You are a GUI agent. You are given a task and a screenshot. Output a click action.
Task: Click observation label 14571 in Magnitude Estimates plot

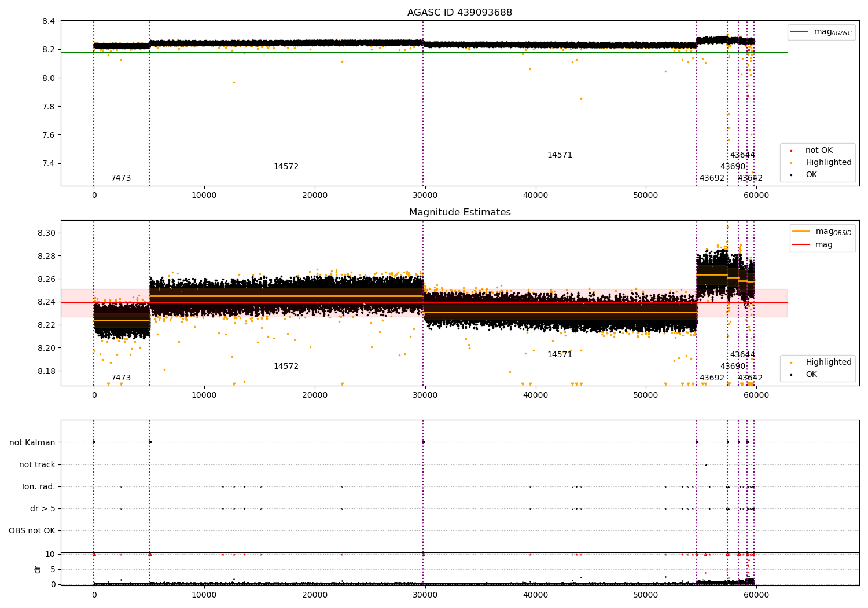pyautogui.click(x=560, y=355)
